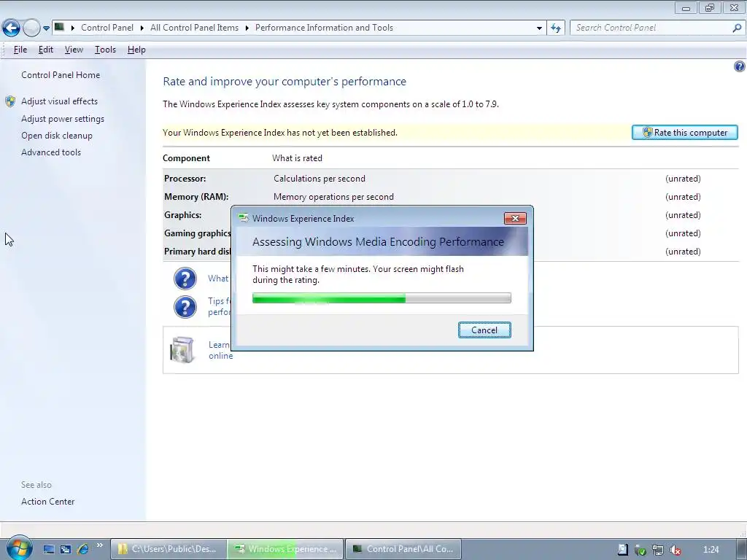The height and width of the screenshot is (560, 747).
Task: Open Action Center link
Action: point(47,502)
